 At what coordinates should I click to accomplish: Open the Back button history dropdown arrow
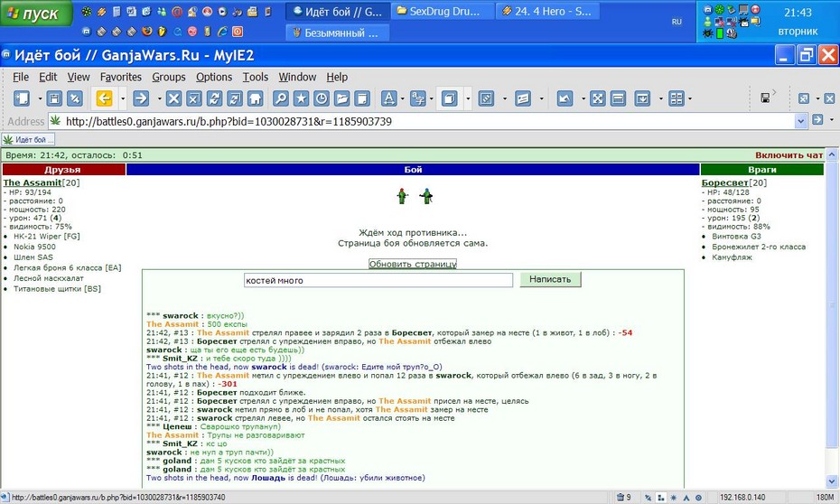point(123,98)
